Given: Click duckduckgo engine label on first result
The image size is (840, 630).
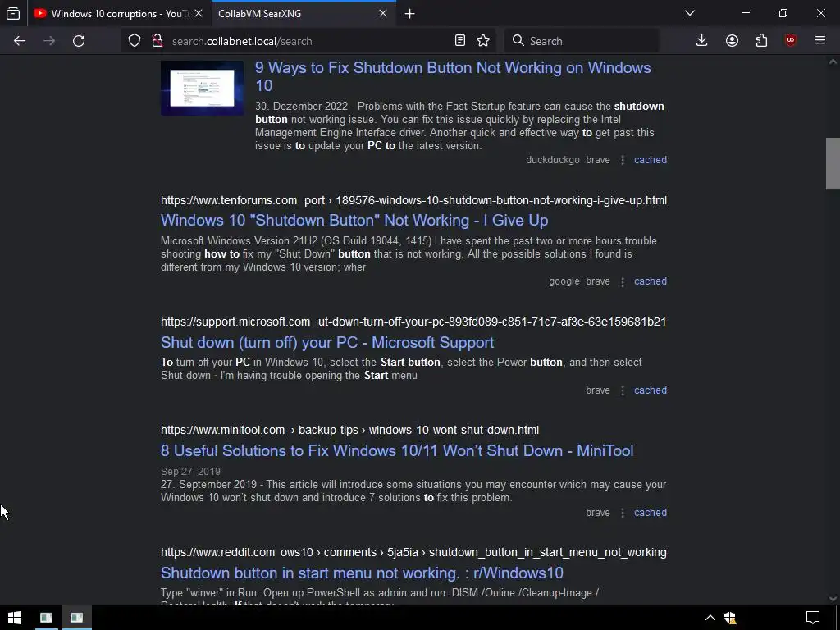Looking at the screenshot, I should [x=553, y=160].
